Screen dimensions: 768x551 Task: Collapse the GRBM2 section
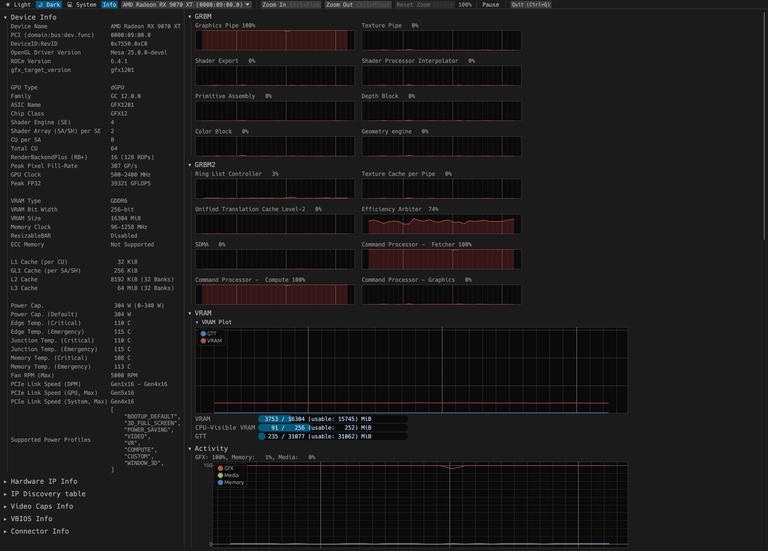point(202,165)
